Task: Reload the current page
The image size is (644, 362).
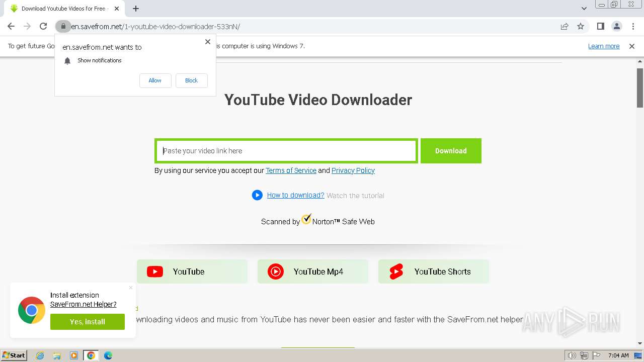Action: click(x=43, y=26)
